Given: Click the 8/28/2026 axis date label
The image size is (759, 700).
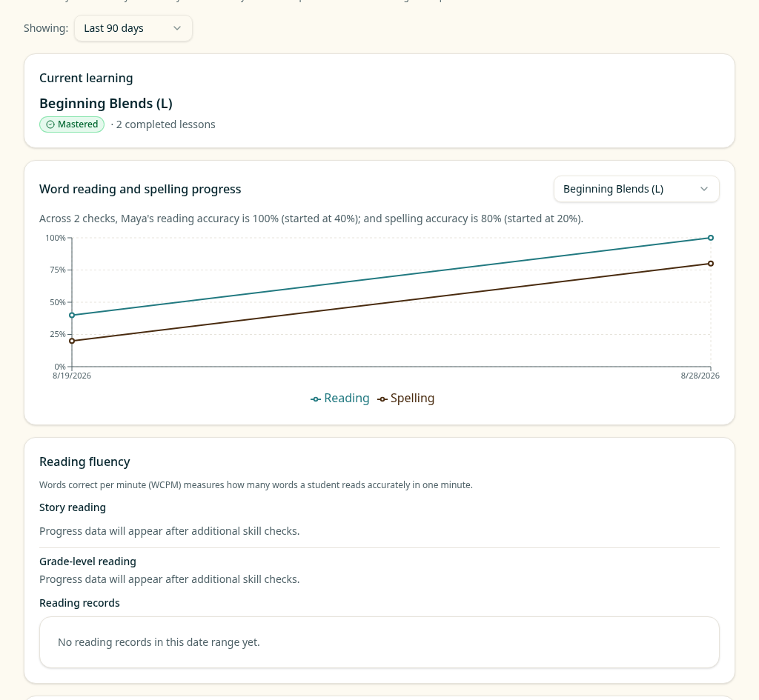Looking at the screenshot, I should [x=700, y=376].
